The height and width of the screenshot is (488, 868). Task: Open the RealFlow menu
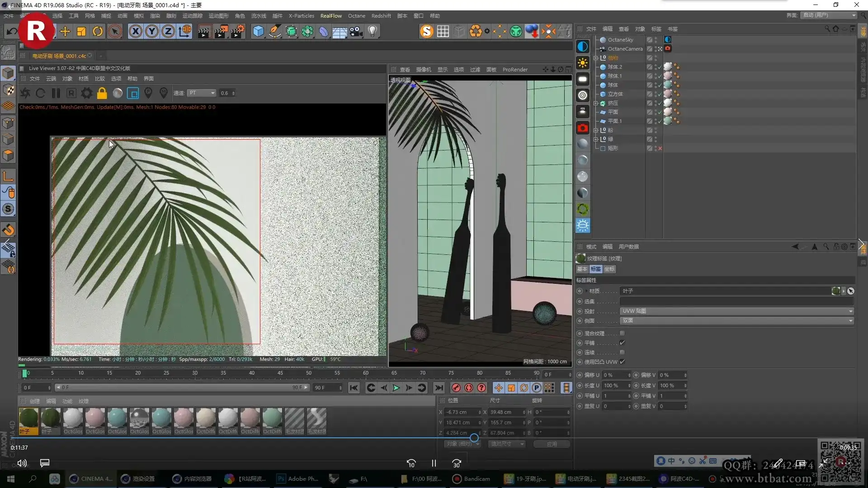point(330,15)
